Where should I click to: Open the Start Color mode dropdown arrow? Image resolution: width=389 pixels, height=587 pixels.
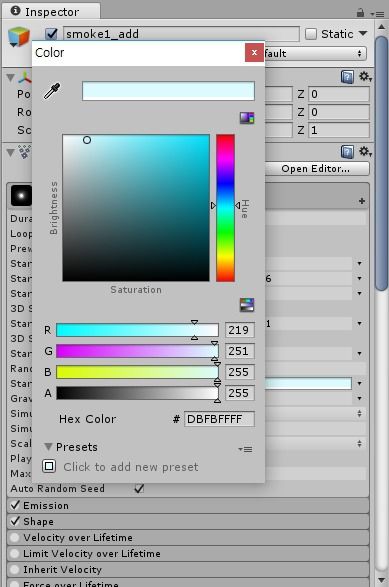coord(359,383)
